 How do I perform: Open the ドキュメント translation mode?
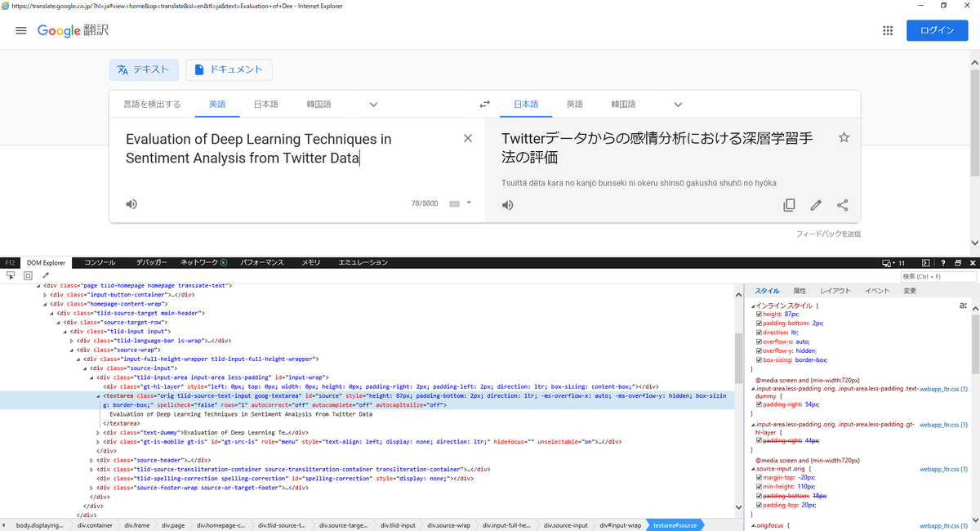coord(229,70)
